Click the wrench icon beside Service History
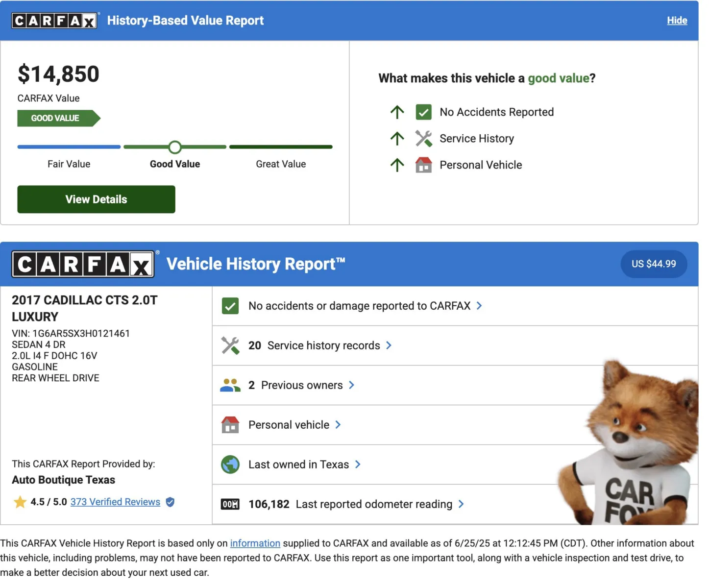709x588 pixels. (423, 139)
